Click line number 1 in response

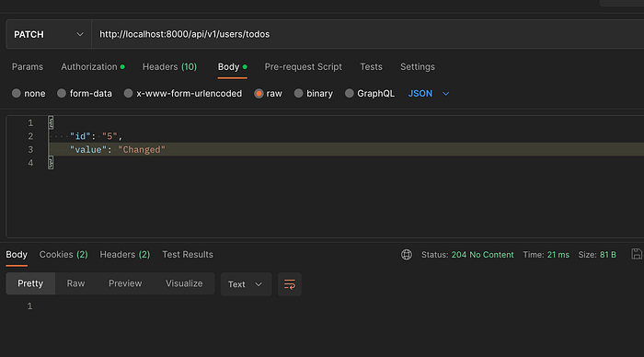(29, 306)
